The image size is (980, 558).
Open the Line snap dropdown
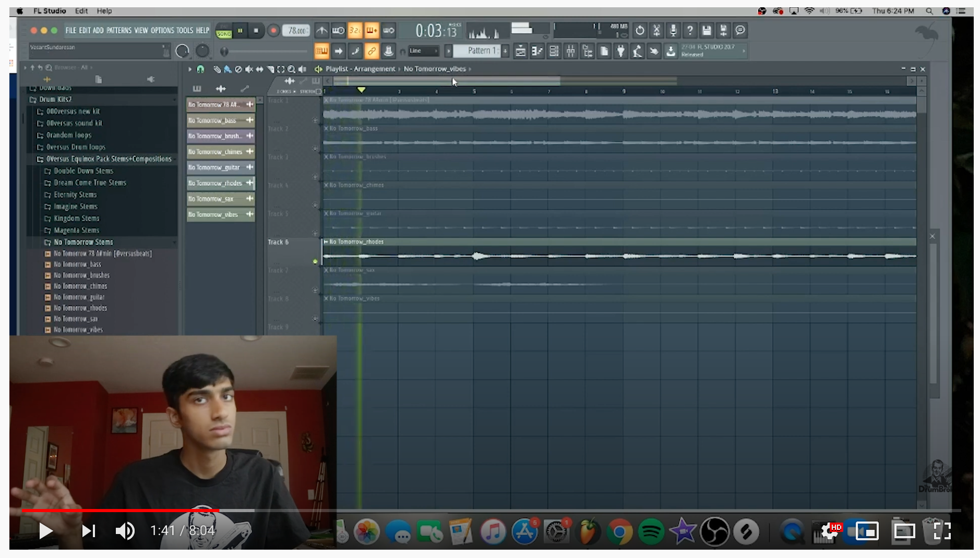coord(423,51)
